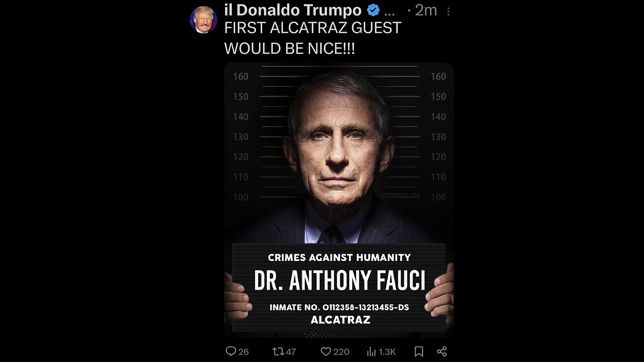Open the views analytics bar-chart icon
The image size is (644, 362).
(x=371, y=351)
